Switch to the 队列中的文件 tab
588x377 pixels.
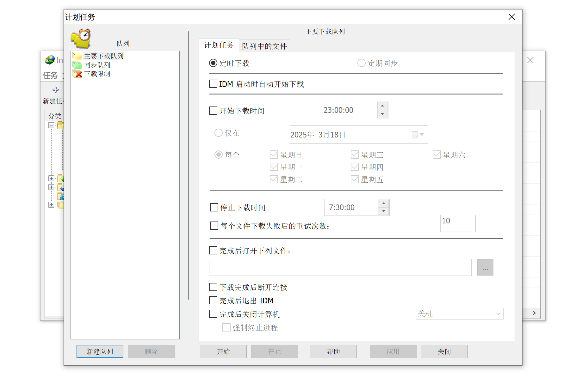tap(265, 46)
